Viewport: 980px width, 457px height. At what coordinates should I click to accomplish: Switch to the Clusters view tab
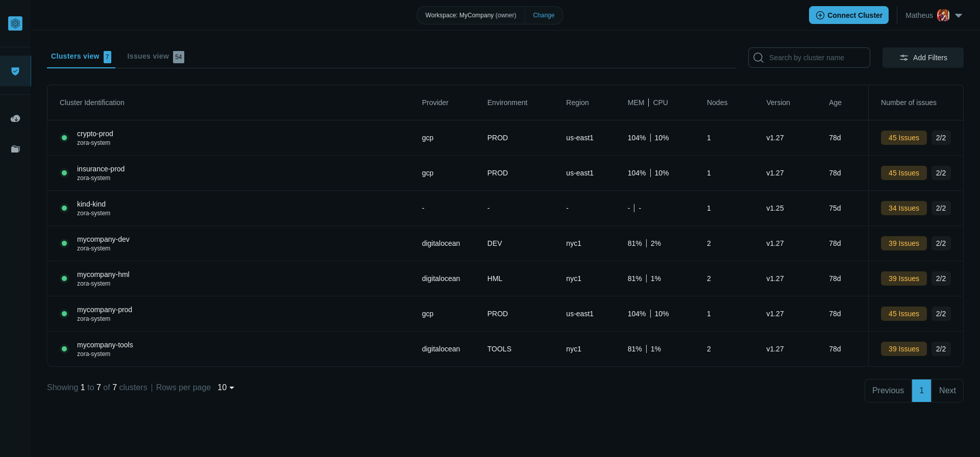[x=81, y=57]
